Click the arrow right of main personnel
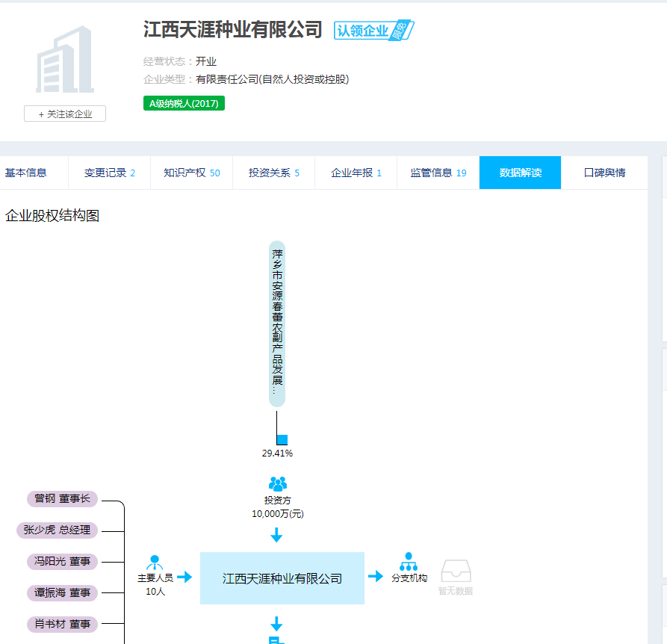This screenshot has width=667, height=644. pyautogui.click(x=184, y=577)
